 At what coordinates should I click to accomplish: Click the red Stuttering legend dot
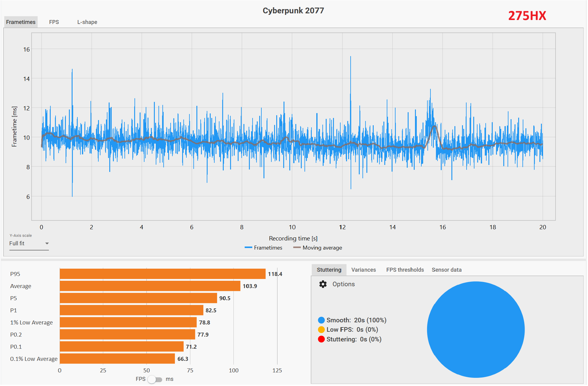tap(321, 339)
